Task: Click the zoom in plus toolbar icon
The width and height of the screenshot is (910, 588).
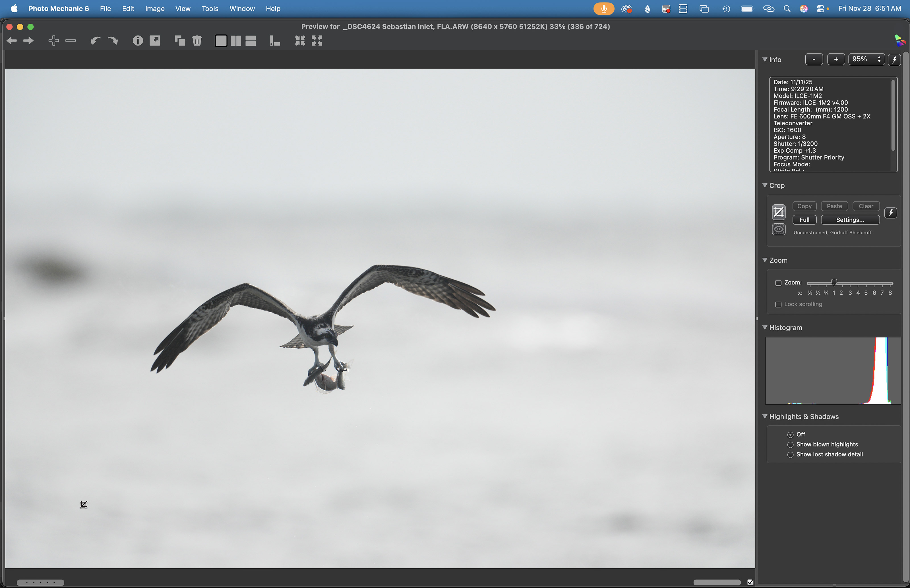Action: point(53,40)
